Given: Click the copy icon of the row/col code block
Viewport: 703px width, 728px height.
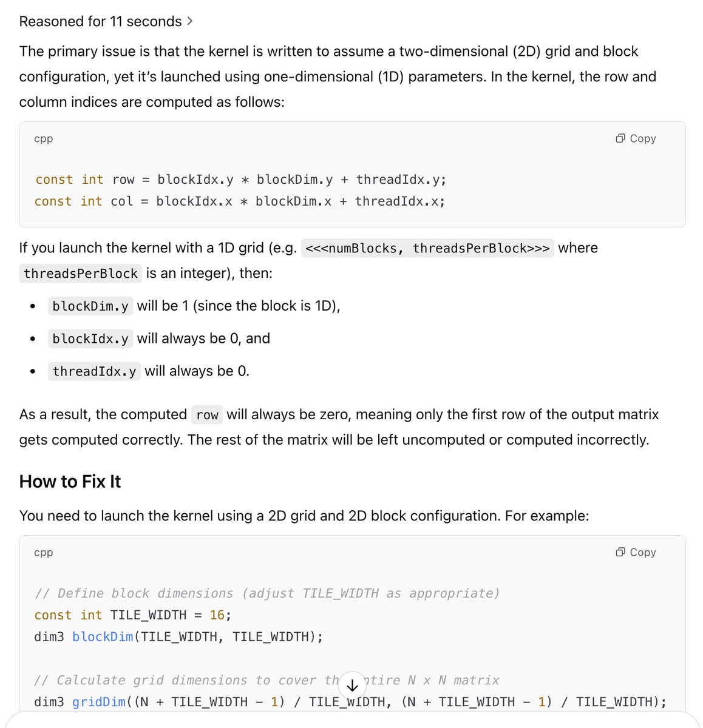Looking at the screenshot, I should (x=636, y=138).
